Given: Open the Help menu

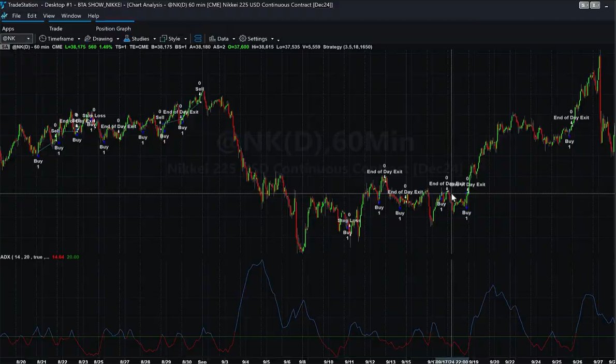Looking at the screenshot, I should [93, 16].
